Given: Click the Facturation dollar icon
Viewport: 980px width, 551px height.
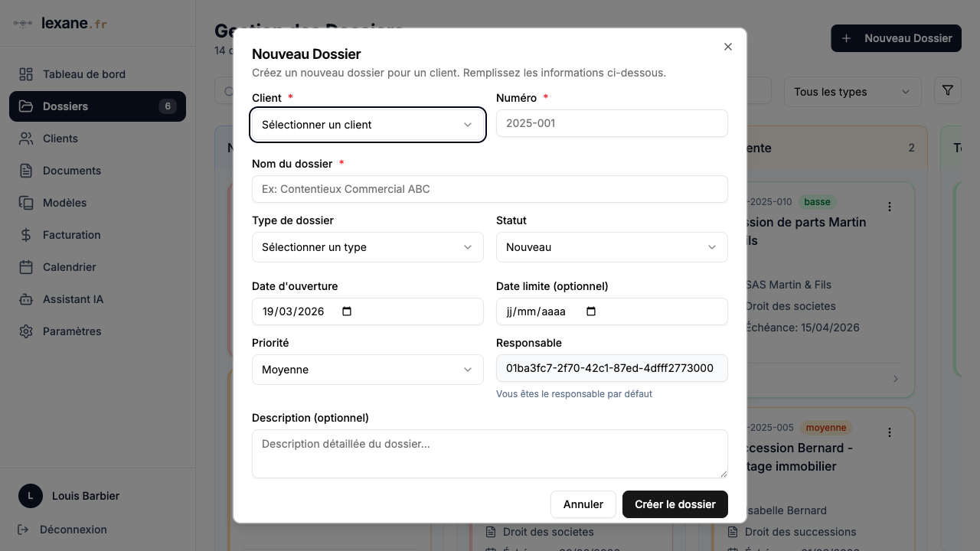Looking at the screenshot, I should tap(26, 235).
